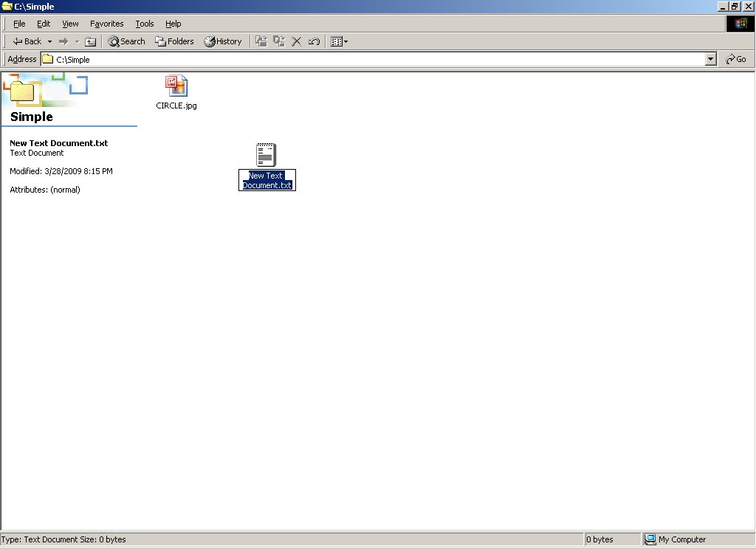The width and height of the screenshot is (756, 549).
Task: Click the folder icon in the title bar
Action: 7,6
